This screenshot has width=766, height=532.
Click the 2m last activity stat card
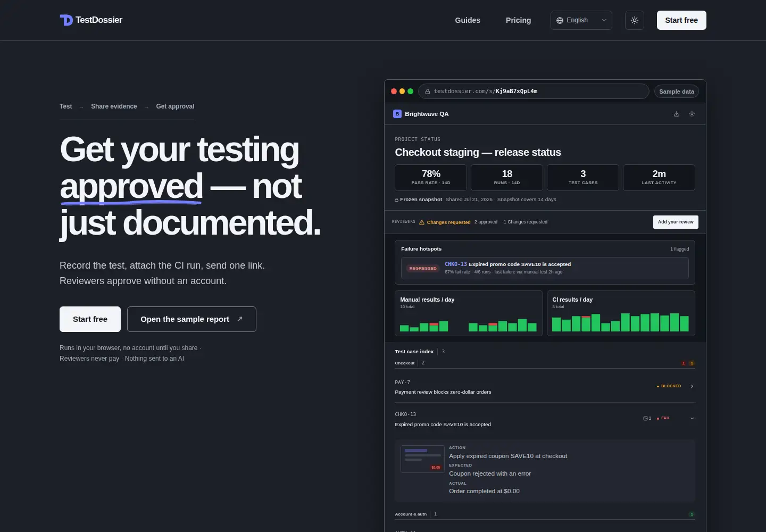pyautogui.click(x=659, y=178)
